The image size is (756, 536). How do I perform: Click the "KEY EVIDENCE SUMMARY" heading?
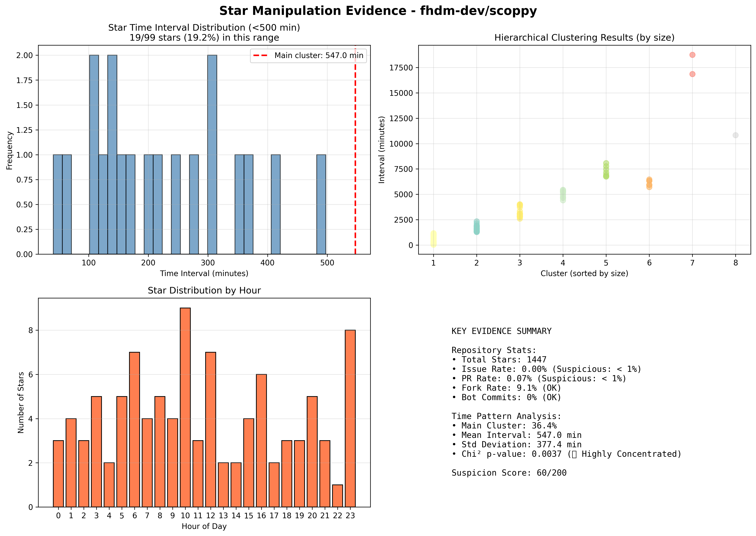click(501, 331)
